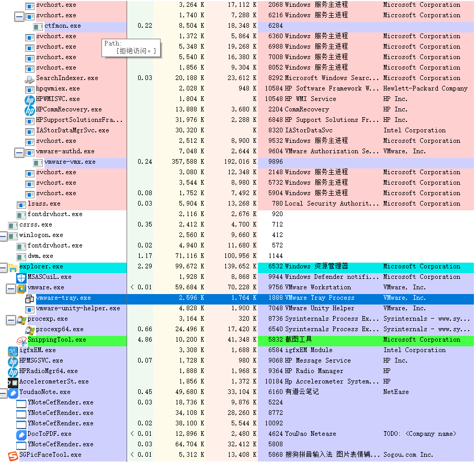Click the dwm.exe process icon
The width and height of the screenshot is (476, 462).
point(21,257)
